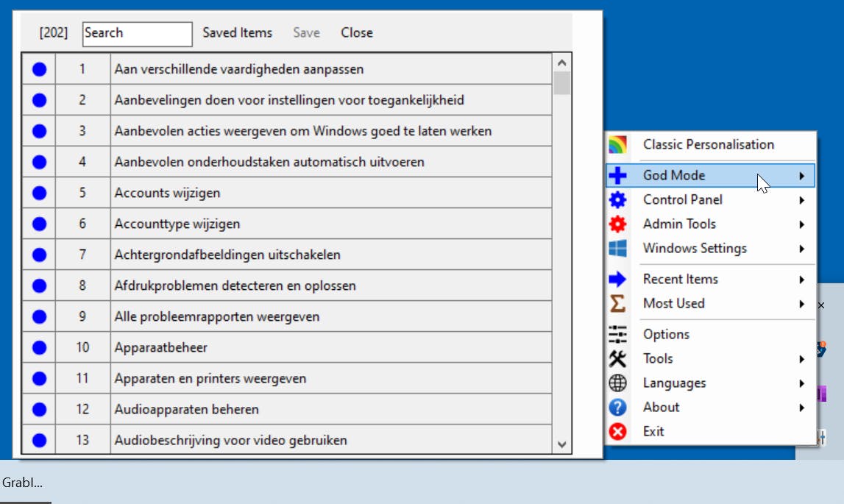The width and height of the screenshot is (844, 504).
Task: Click the vertical scrollbar thumb
Action: point(562,83)
